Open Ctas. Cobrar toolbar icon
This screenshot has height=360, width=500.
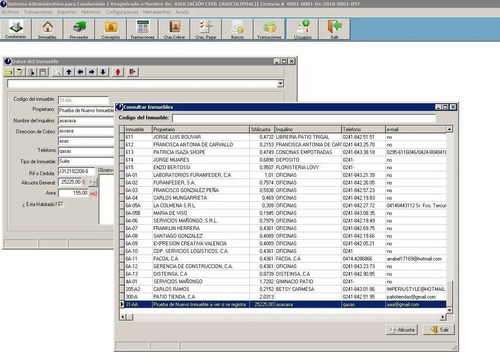pos(174,29)
